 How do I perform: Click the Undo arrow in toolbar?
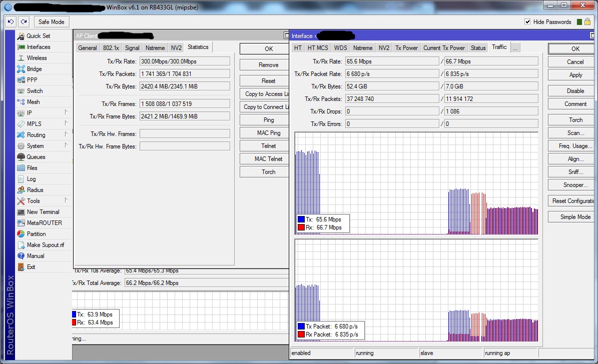[x=10, y=22]
